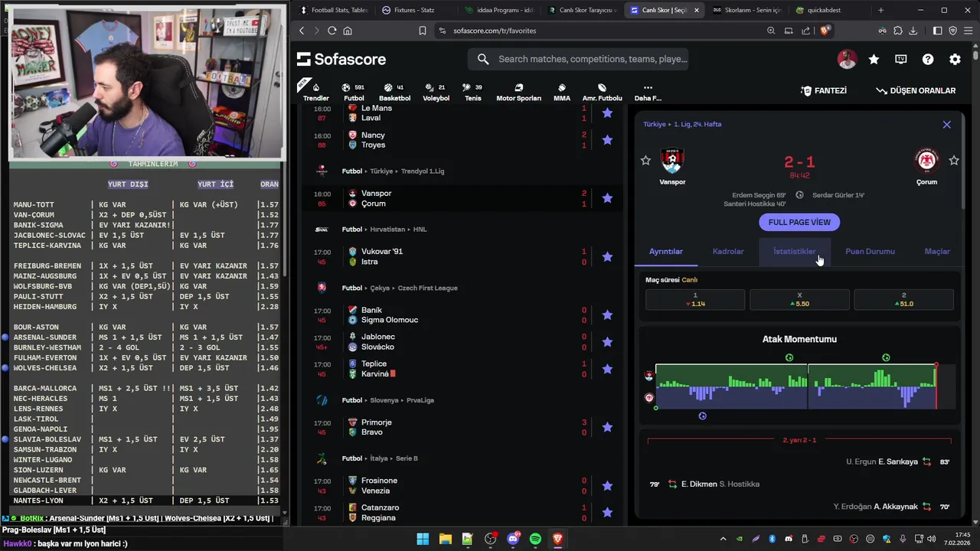The image size is (980, 551).
Task: Open Trendyol 1.Lig league link
Action: [422, 171]
